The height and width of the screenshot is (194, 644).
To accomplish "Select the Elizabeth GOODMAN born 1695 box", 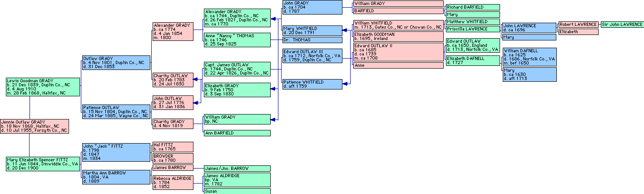I will [x=398, y=36].
